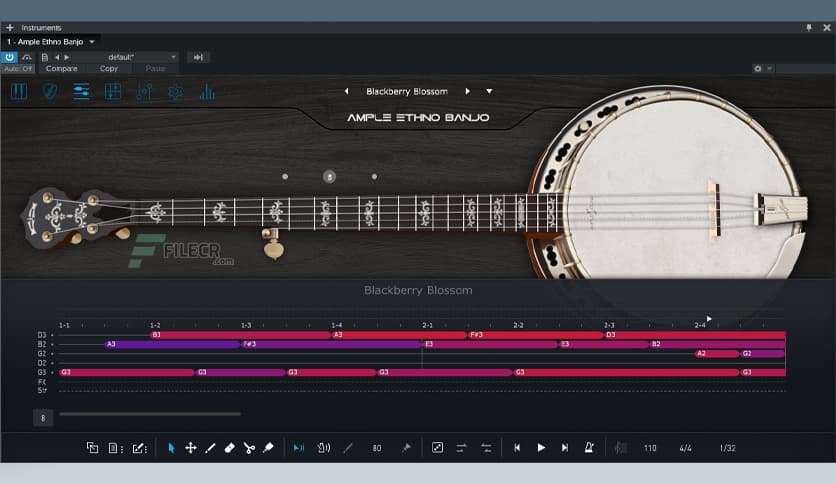Image resolution: width=836 pixels, height=484 pixels.
Task: Skip to riff start
Action: pos(517,448)
